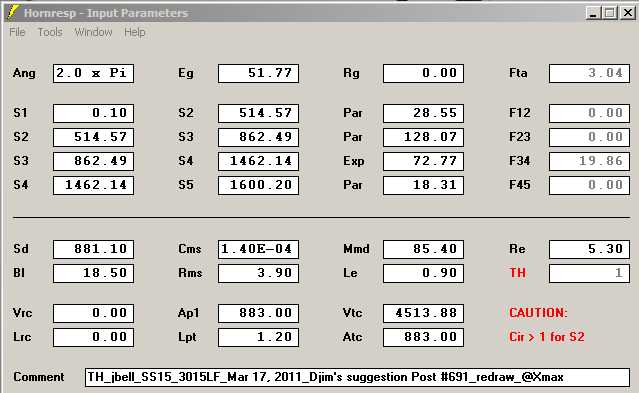Click the S5 label
The width and height of the screenshot is (639, 393).
186,185
